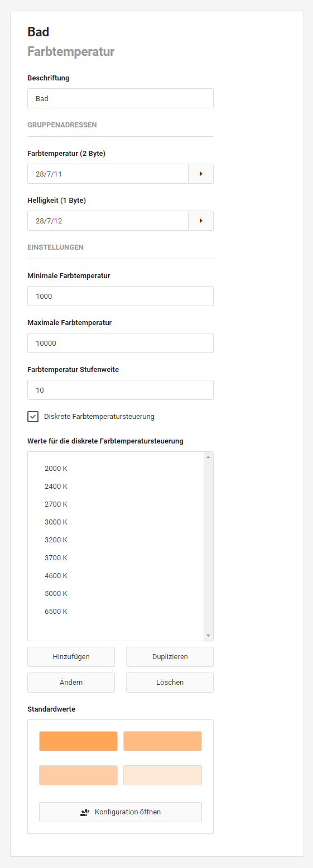Click the Hinzufügen button
This screenshot has height=868, width=313.
[71, 657]
